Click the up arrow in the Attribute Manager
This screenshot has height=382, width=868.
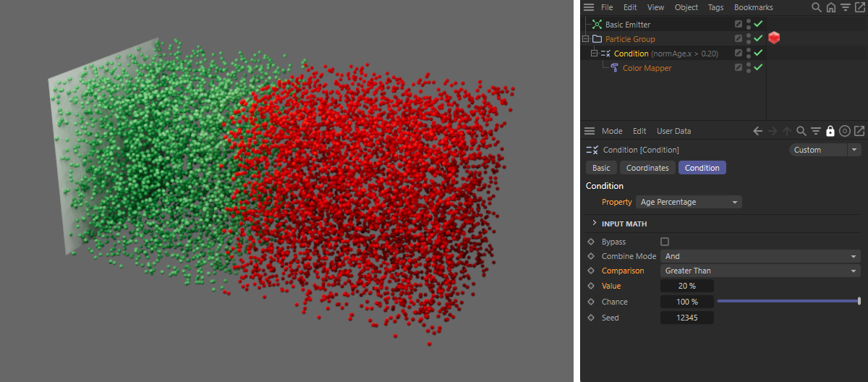(787, 131)
